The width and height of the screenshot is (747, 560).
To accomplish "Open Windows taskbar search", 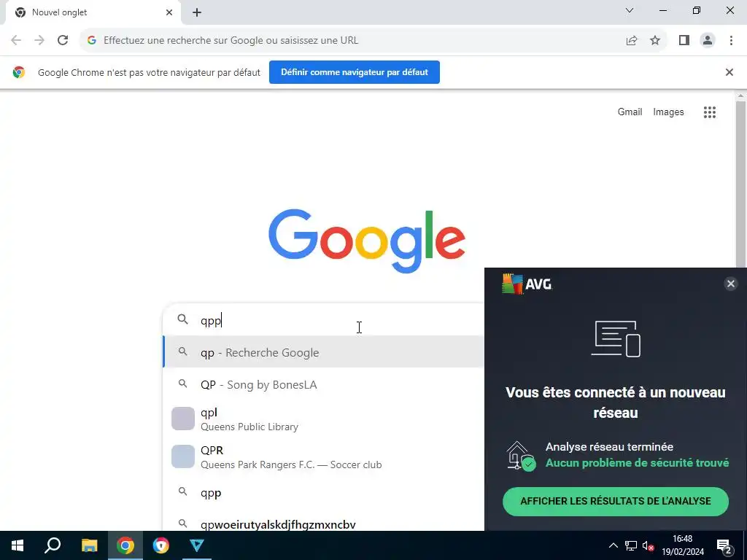I will click(x=53, y=545).
